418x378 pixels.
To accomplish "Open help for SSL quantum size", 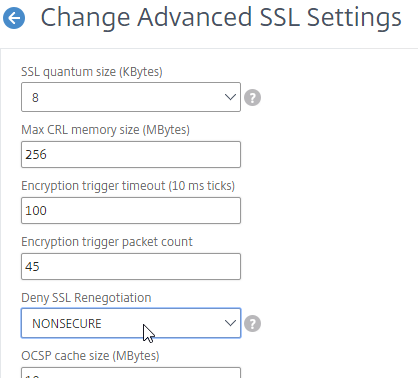I will pos(252,97).
